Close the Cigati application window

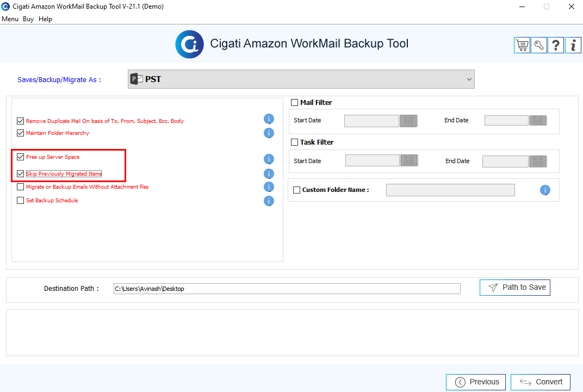coord(572,7)
